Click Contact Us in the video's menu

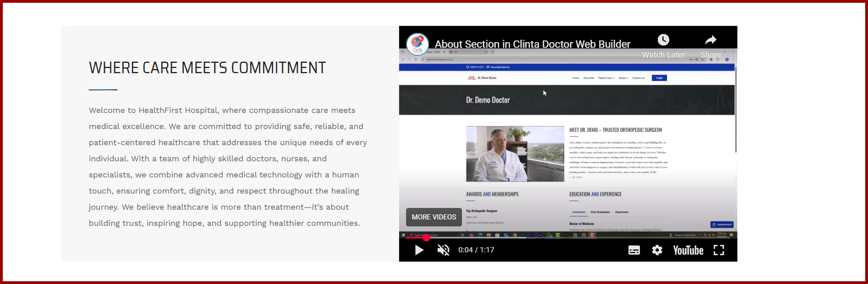[x=638, y=78]
